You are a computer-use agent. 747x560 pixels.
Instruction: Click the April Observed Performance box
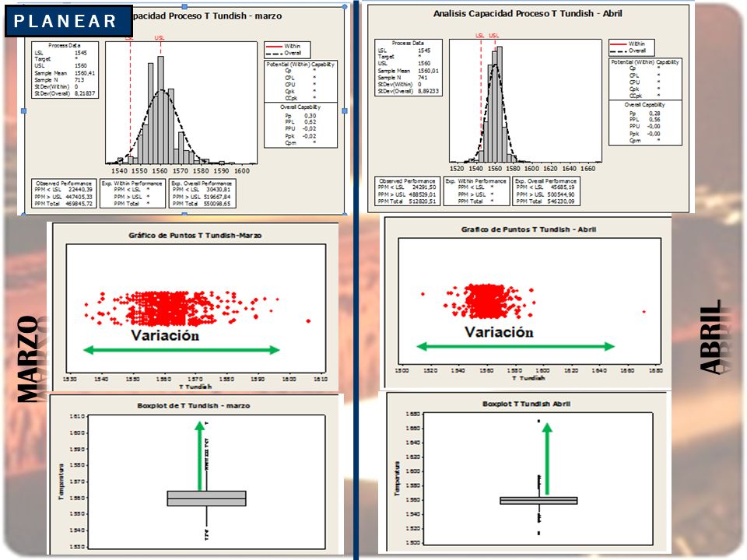(x=407, y=191)
